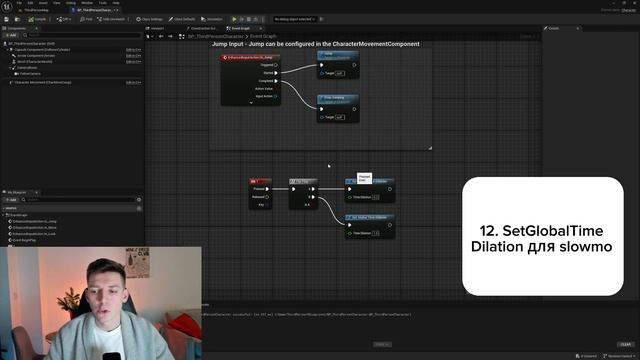Image resolution: width=640 pixels, height=360 pixels.
Task: Click the Simulation toolbar button
Action: (x=212, y=19)
